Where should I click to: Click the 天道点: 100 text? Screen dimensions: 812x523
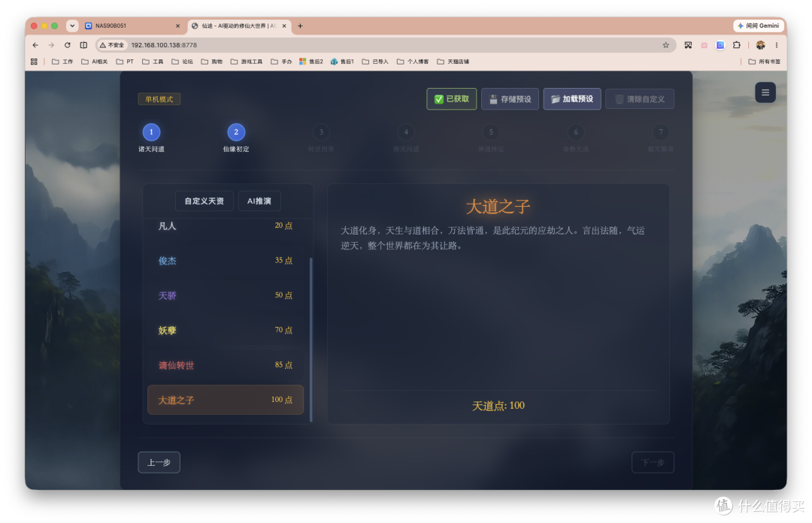[498, 406]
